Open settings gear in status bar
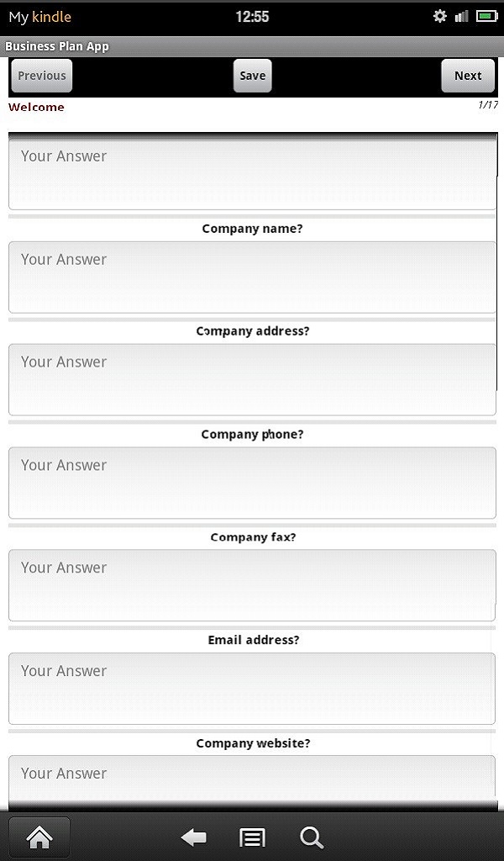This screenshot has height=861, width=504. point(440,16)
